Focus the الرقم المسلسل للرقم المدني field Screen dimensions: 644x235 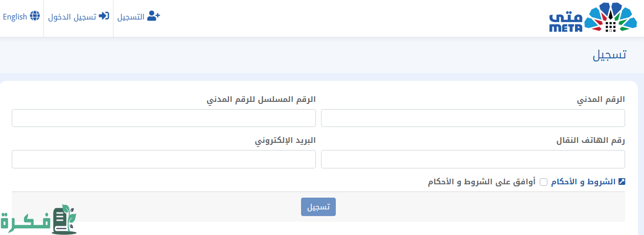pyautogui.click(x=164, y=118)
